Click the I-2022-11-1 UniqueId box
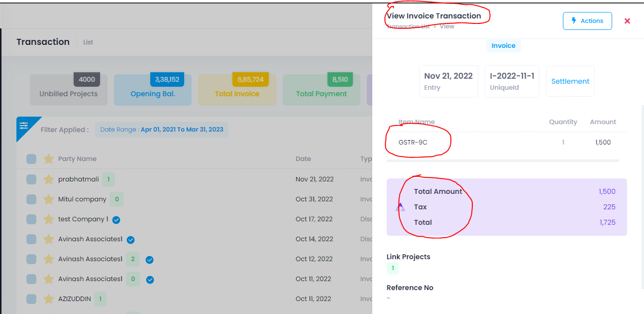Screen dimensions: 644x314 point(512,81)
